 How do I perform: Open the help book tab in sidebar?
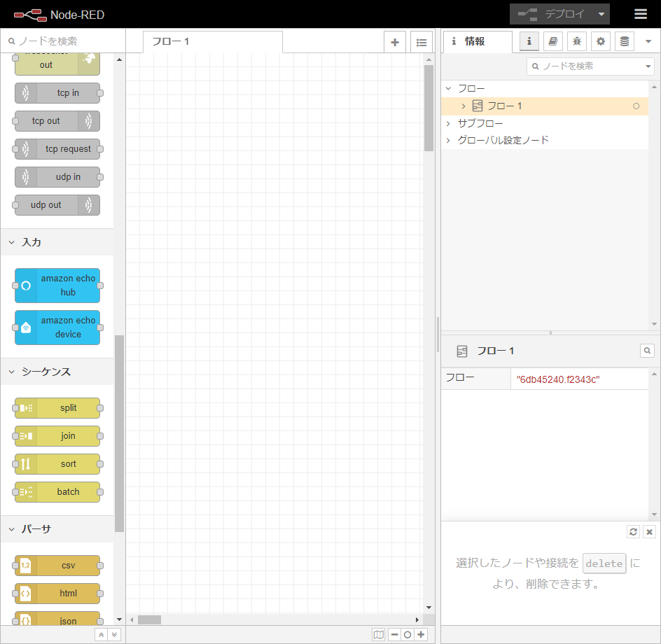click(552, 41)
